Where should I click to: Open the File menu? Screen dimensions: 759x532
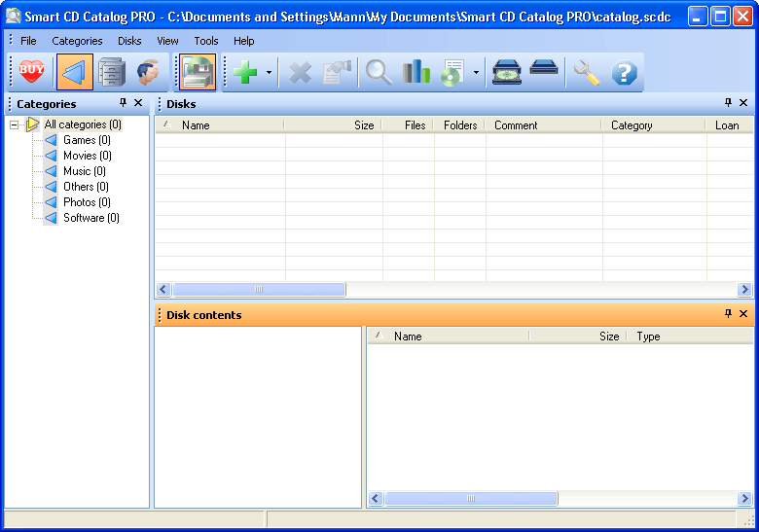pyautogui.click(x=28, y=41)
